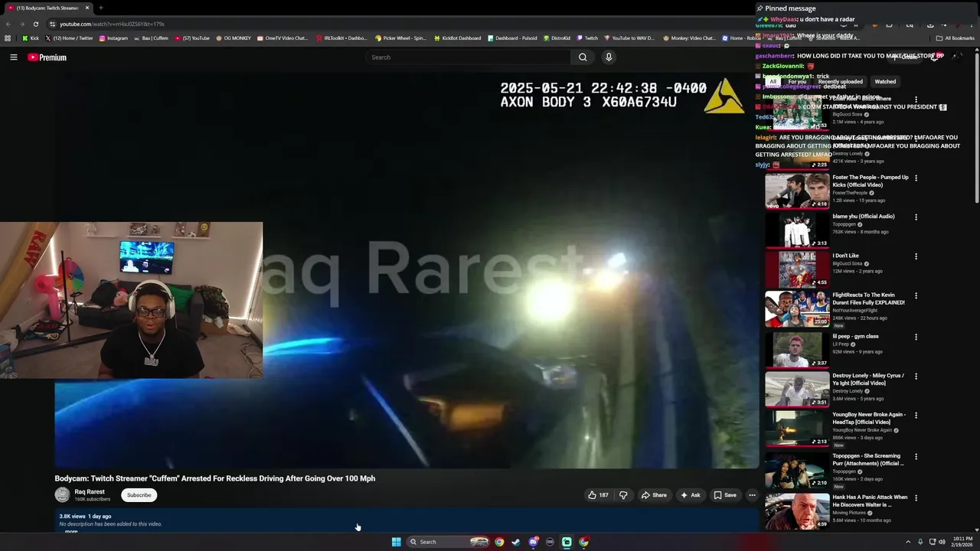This screenshot has height=551, width=980.
Task: Open the lil peep - gym class thumbnail
Action: click(x=797, y=350)
